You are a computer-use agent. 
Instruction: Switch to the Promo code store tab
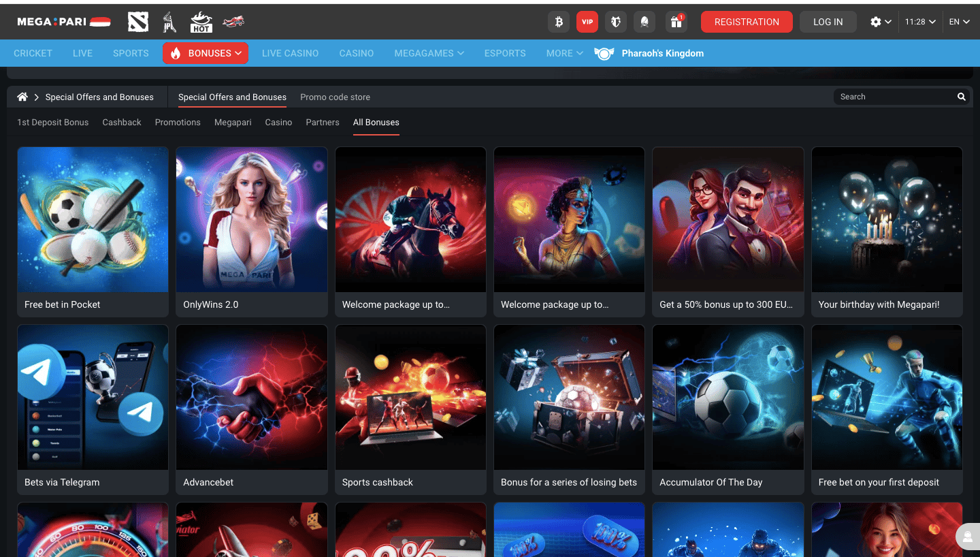click(335, 97)
